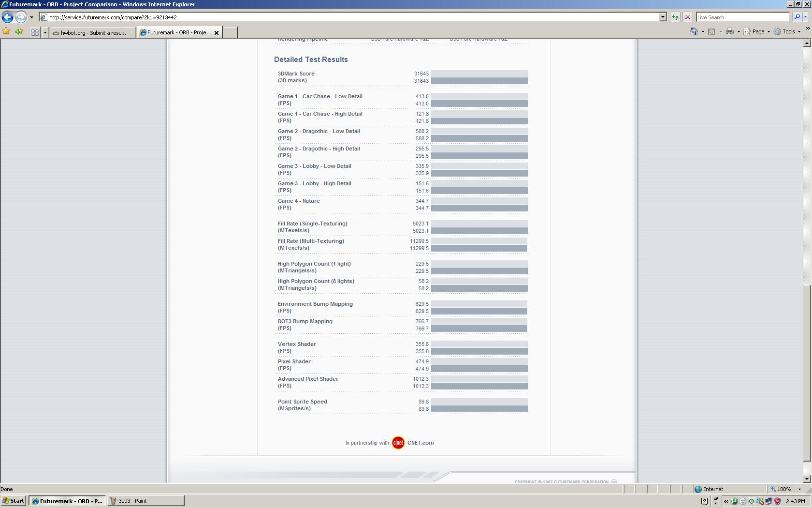812x508 pixels.
Task: Switch to the hwbot.org Submit a result tab
Action: pyautogui.click(x=93, y=32)
